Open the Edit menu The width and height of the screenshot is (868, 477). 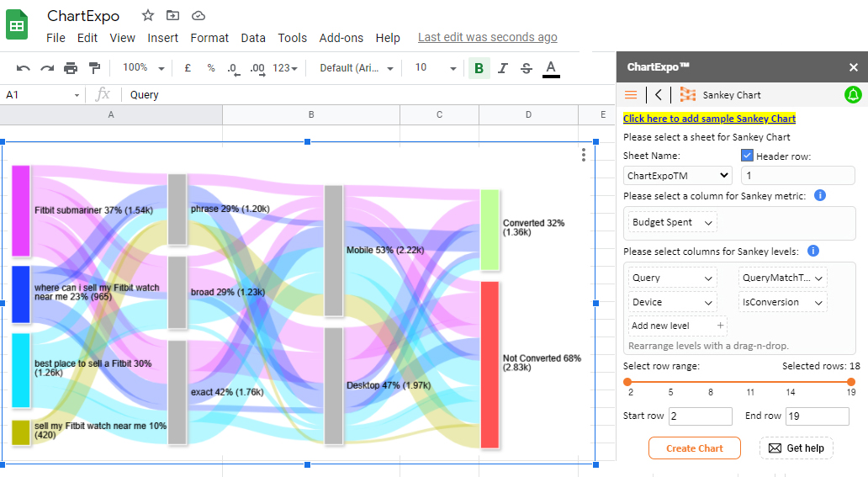coord(87,38)
